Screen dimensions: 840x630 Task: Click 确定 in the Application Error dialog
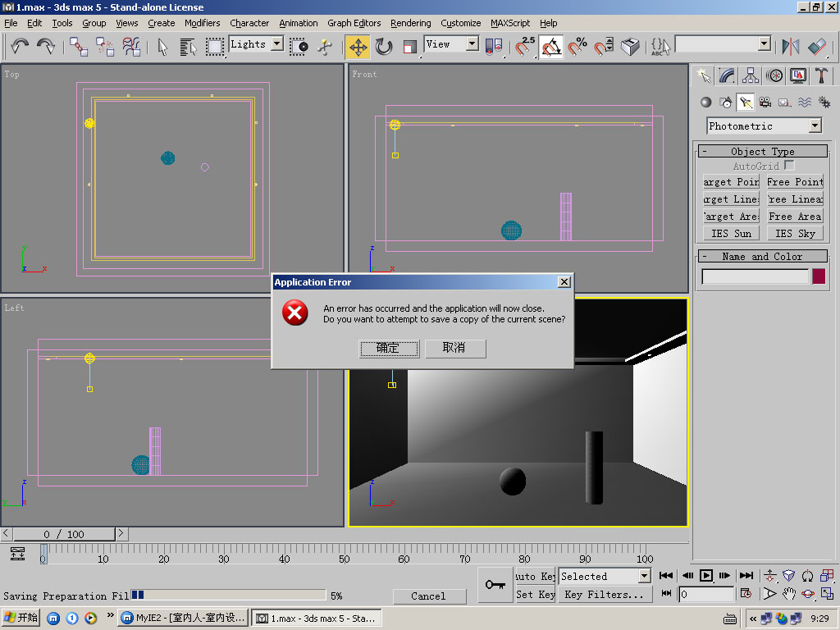[389, 349]
